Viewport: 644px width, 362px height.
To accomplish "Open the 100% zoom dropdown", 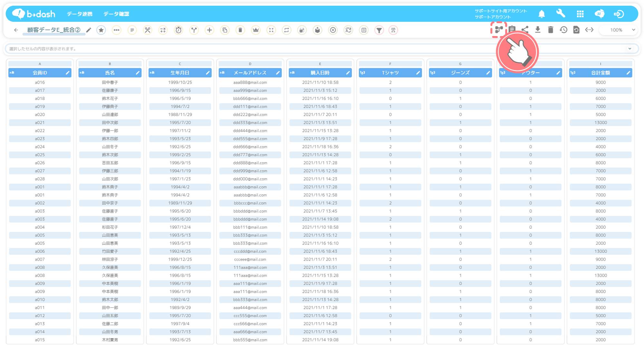I will pyautogui.click(x=619, y=30).
